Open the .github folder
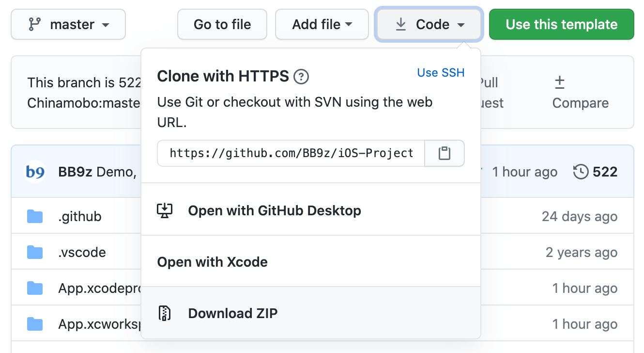This screenshot has height=353, width=644. point(80,216)
